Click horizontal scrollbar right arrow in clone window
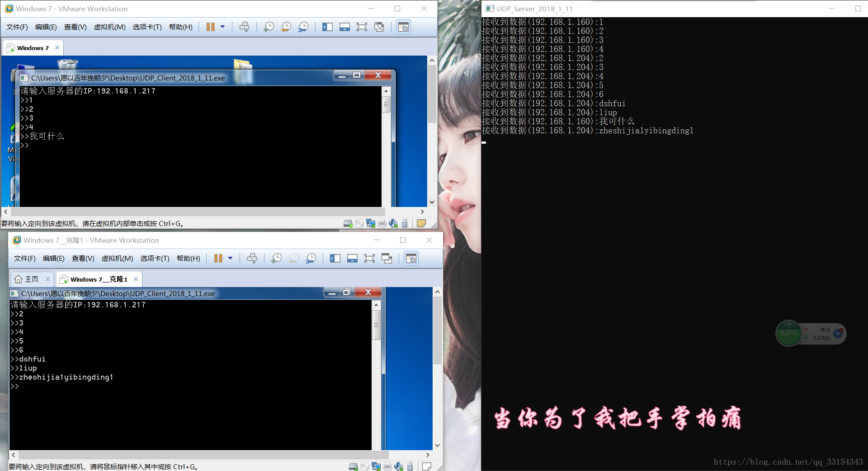Screen dimensions: 868x471 (428, 455)
